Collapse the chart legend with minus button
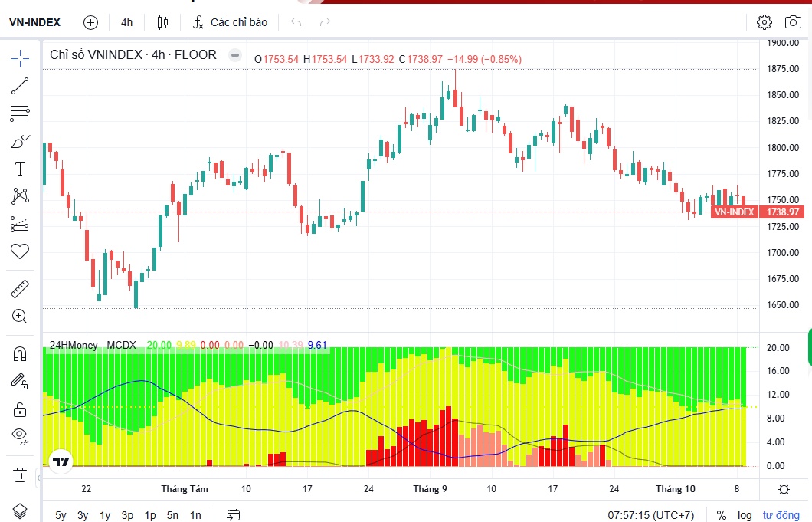812x522 pixels. point(235,55)
